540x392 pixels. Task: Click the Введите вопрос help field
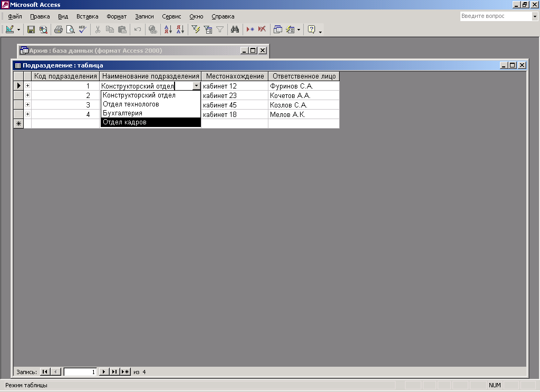(496, 16)
